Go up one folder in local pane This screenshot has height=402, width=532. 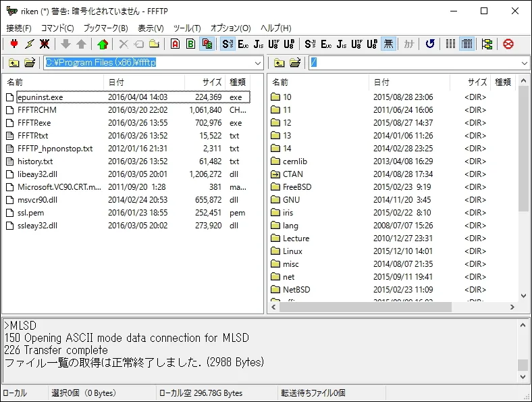[14, 62]
